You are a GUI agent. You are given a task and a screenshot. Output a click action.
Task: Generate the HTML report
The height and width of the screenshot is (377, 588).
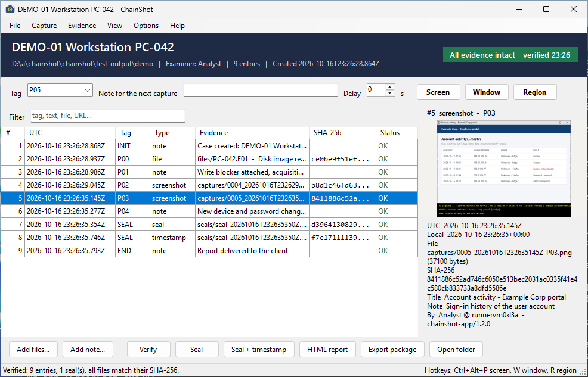[327, 349]
